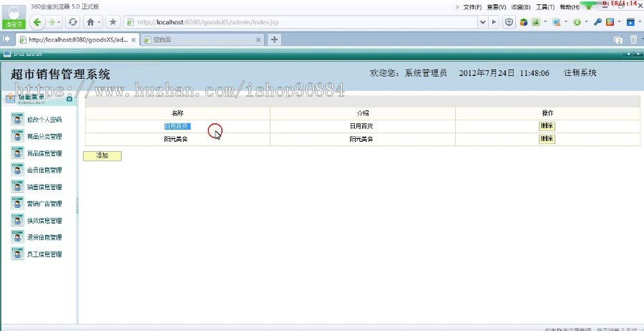Open the blue key password icon
Viewport: 644px width, 331px height.
pos(597,22)
